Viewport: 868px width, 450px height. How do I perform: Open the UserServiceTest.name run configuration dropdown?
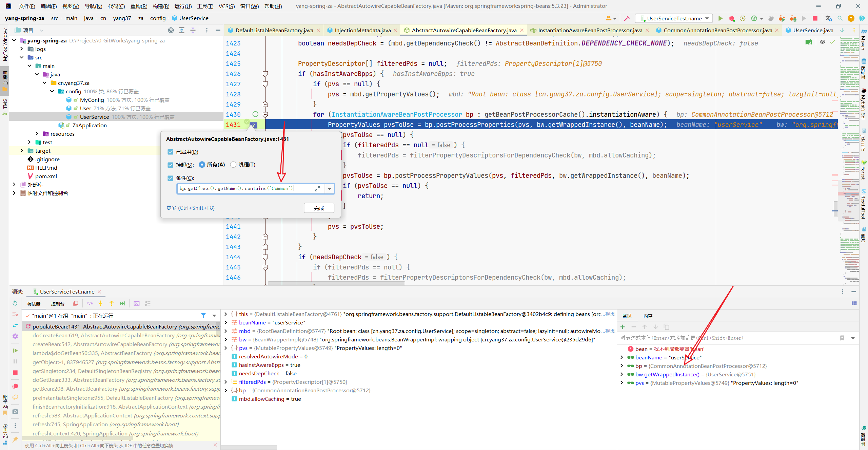click(x=674, y=18)
